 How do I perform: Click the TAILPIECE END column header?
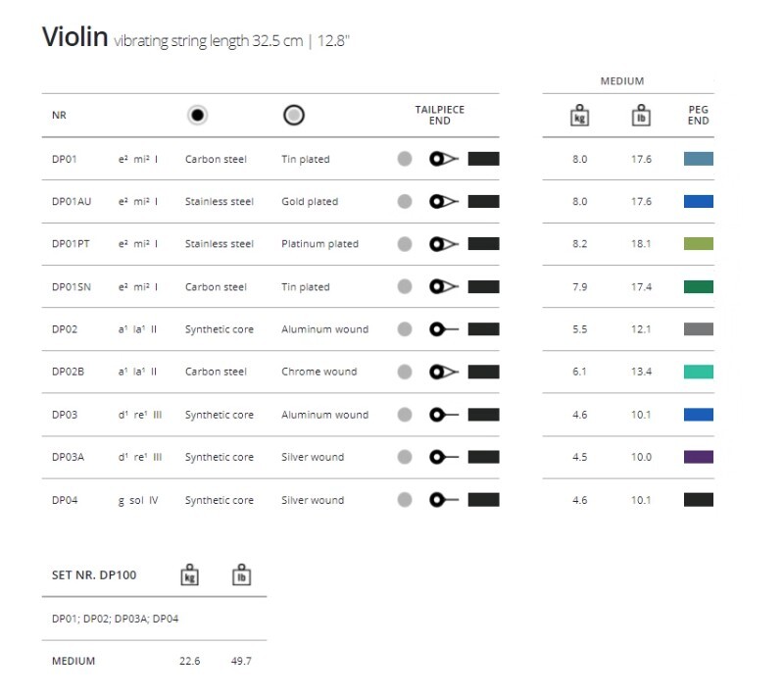(x=440, y=116)
